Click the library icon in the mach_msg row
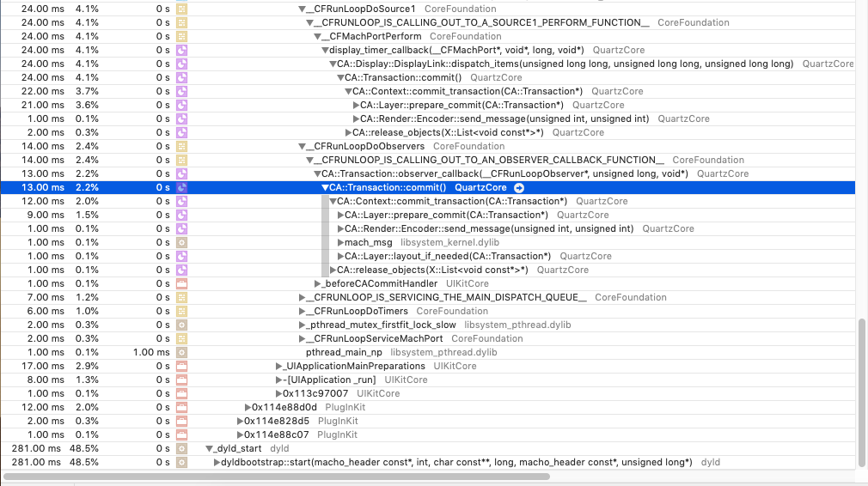This screenshot has width=868, height=486. click(181, 243)
